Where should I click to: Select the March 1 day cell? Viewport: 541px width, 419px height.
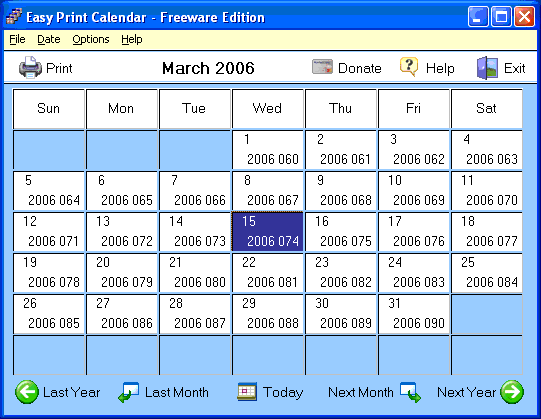click(x=268, y=149)
